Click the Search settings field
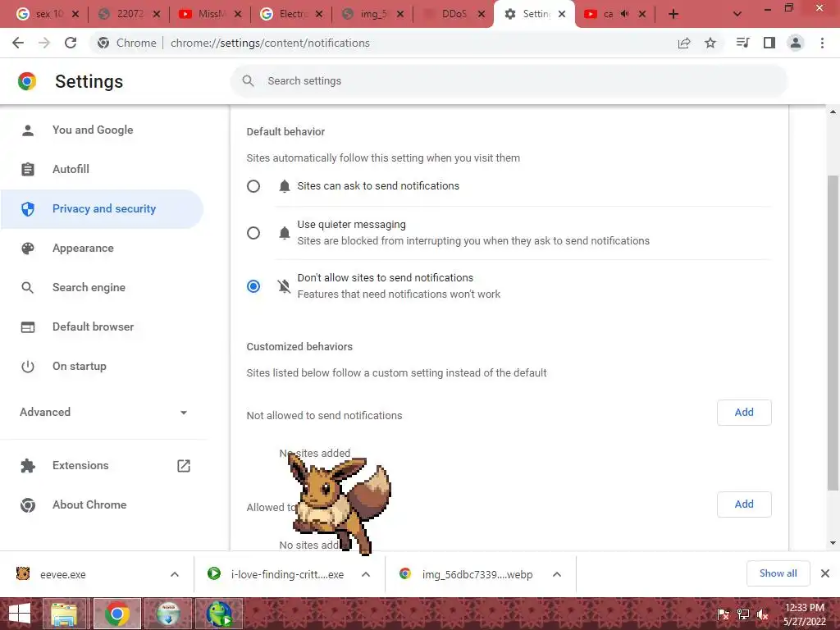Viewport: 840px width, 630px height. tap(509, 81)
